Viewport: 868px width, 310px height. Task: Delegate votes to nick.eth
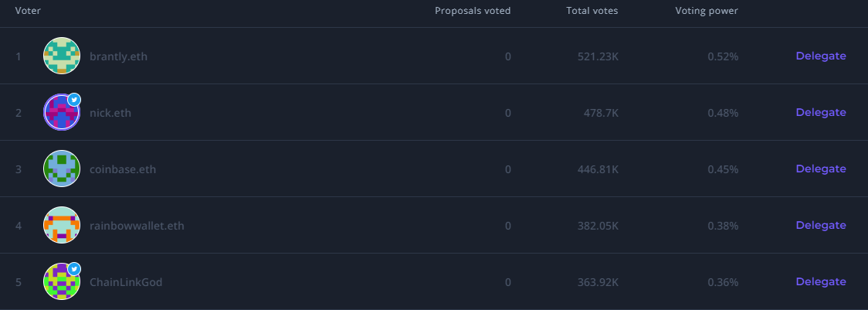(x=820, y=113)
